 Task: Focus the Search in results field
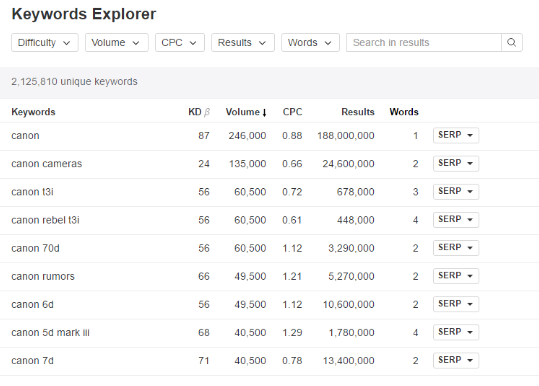(424, 43)
